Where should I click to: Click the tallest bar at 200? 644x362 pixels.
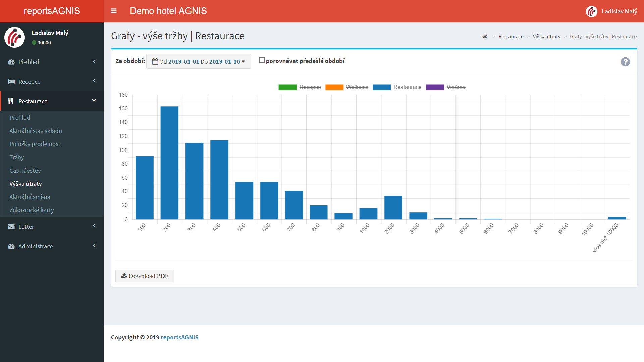pos(169,163)
